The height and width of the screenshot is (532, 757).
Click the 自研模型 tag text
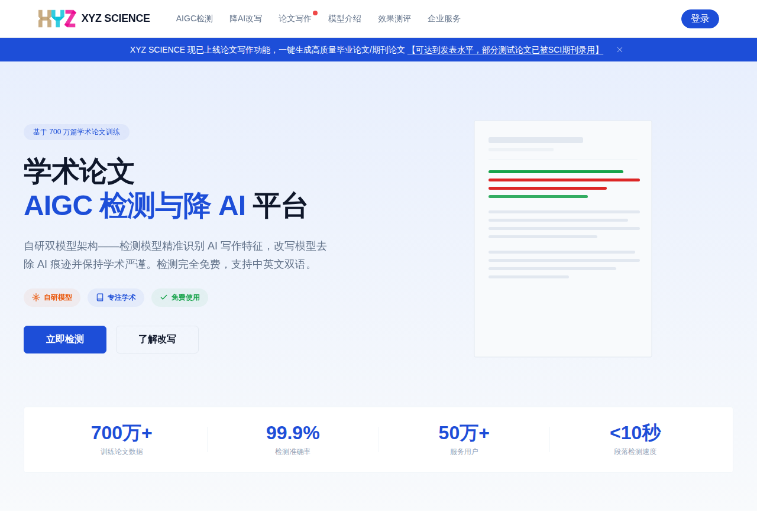(58, 297)
